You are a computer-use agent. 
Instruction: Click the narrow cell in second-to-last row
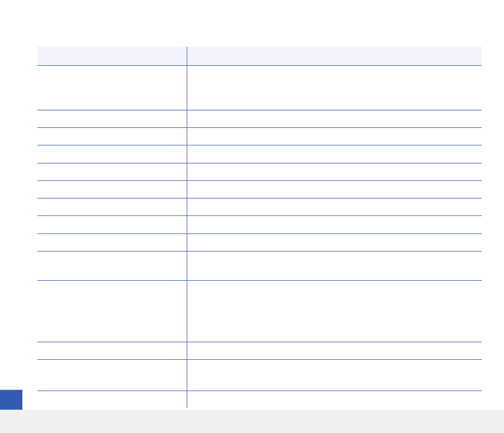point(112,375)
